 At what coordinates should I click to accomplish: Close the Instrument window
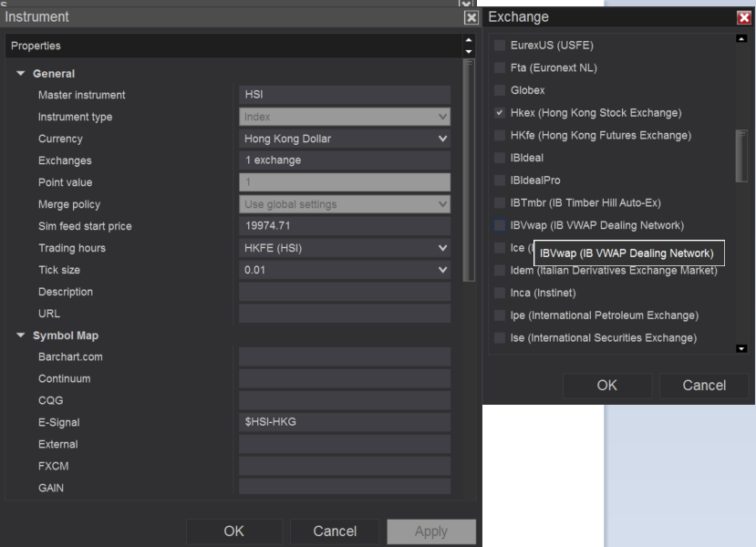pyautogui.click(x=471, y=18)
